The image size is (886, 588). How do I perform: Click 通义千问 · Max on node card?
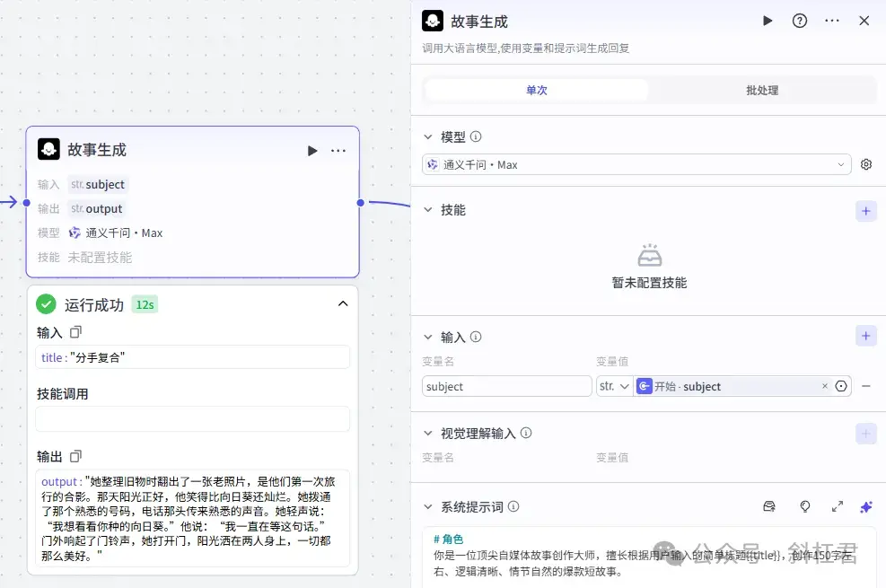(116, 233)
